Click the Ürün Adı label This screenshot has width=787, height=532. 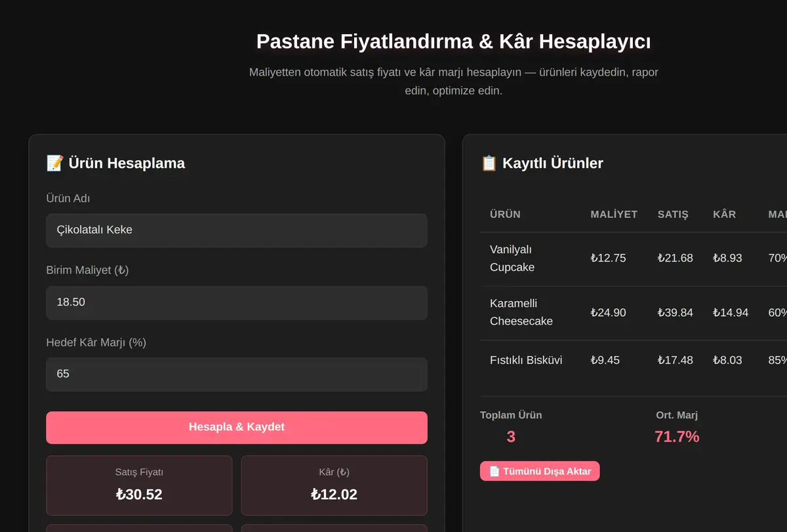click(x=68, y=198)
